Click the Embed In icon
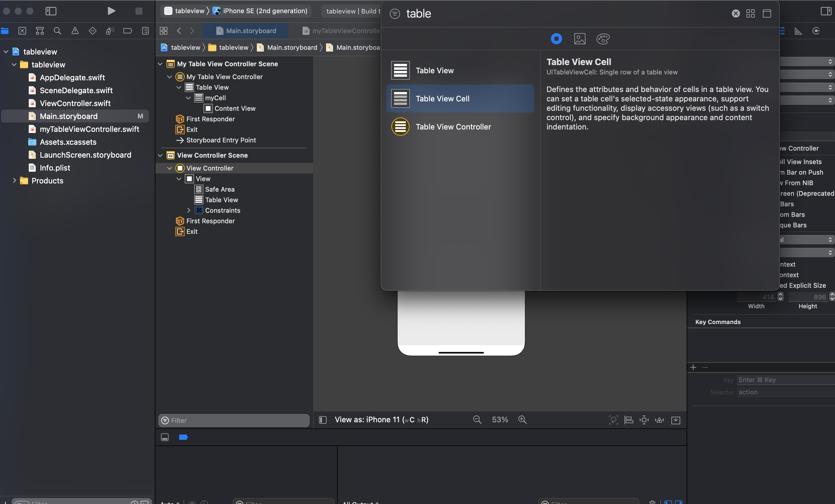 676,420
